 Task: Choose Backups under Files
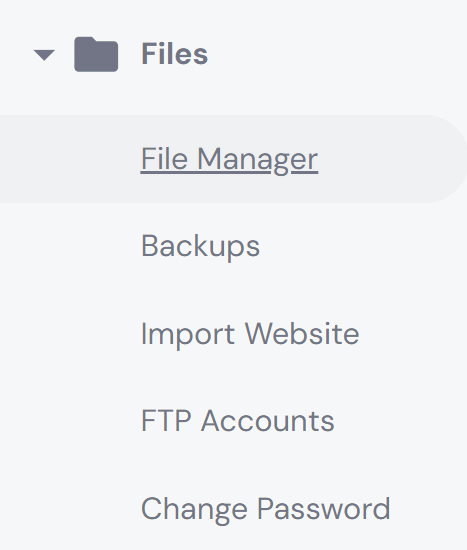[x=200, y=247]
